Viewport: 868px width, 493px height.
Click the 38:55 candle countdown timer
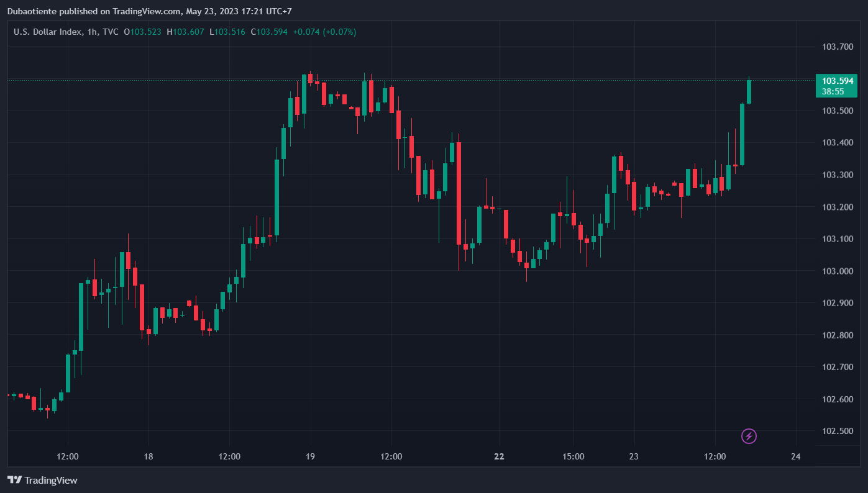pos(833,92)
